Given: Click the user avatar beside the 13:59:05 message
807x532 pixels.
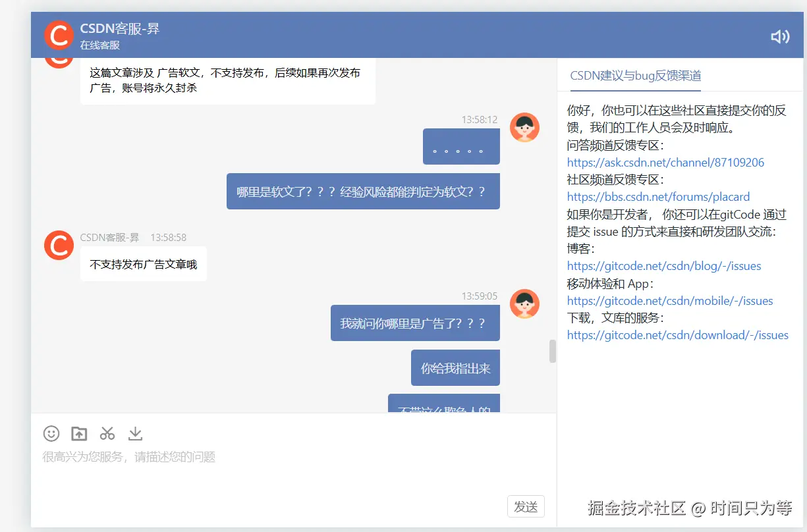Looking at the screenshot, I should (x=524, y=304).
